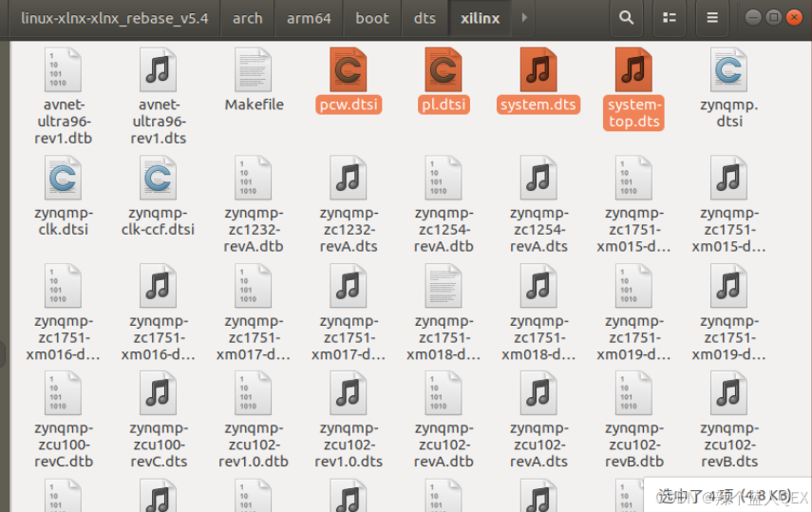This screenshot has width=812, height=512.
Task: Click the highlighted pl.dtsi file
Action: [444, 81]
